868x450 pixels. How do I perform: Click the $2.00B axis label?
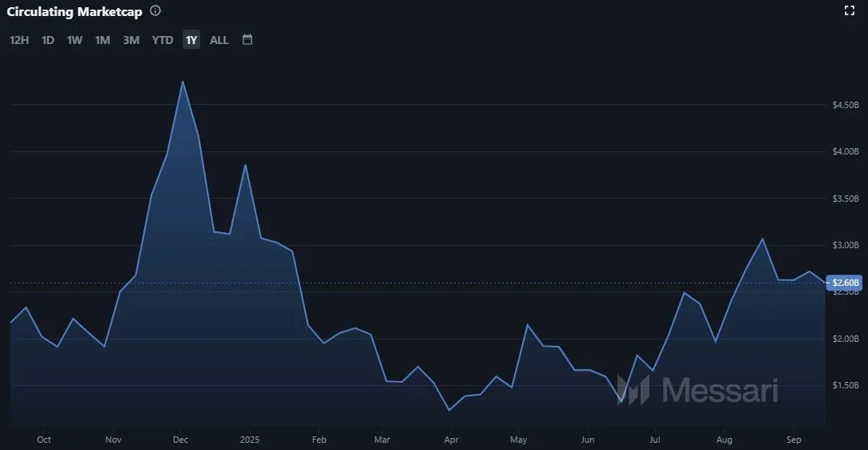[846, 338]
